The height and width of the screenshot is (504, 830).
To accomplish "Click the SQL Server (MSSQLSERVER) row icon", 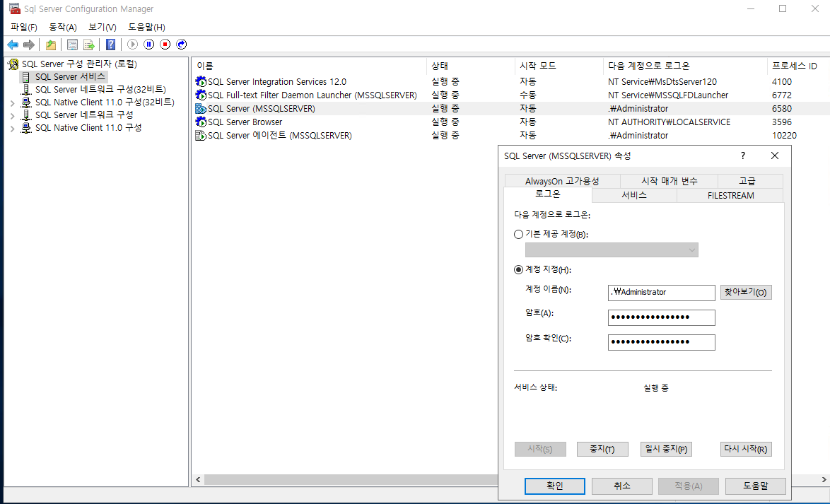I will click(201, 109).
